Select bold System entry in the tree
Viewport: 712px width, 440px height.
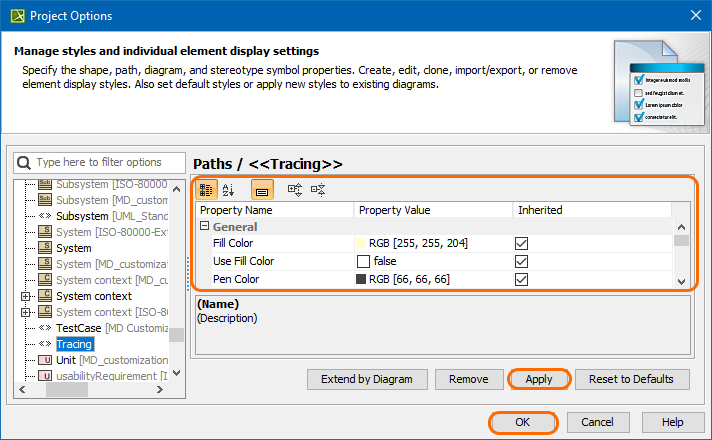point(73,248)
